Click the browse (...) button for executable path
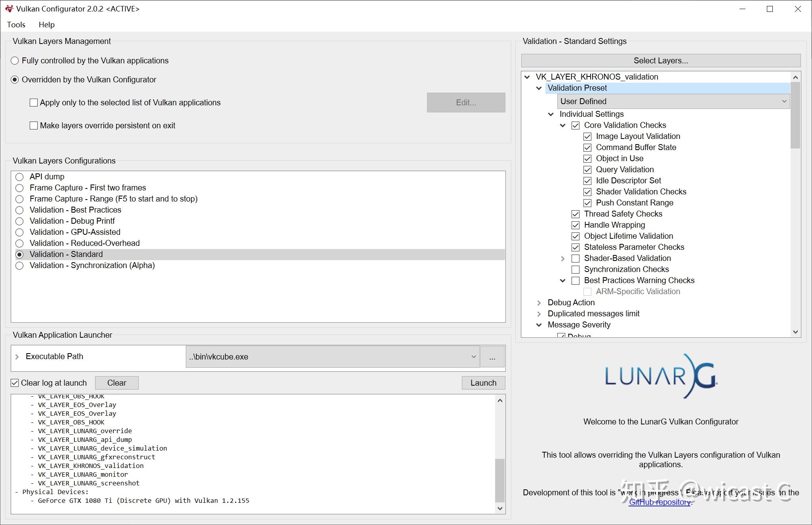This screenshot has height=525, width=812. (x=492, y=357)
